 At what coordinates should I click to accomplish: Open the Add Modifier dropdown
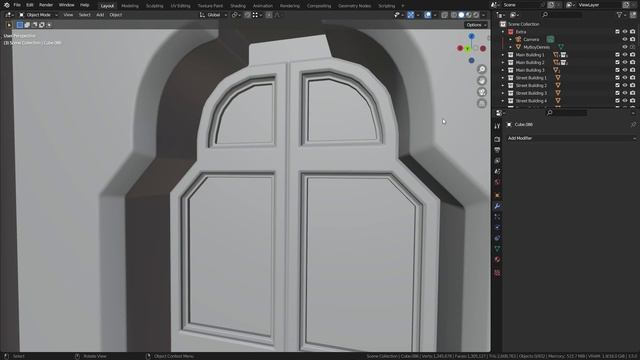(x=571, y=138)
